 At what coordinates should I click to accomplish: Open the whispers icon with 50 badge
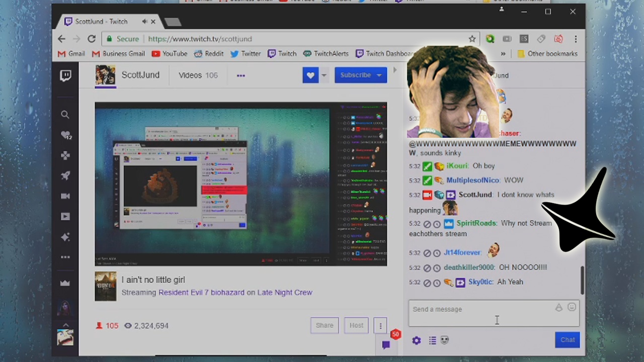pos(386,344)
